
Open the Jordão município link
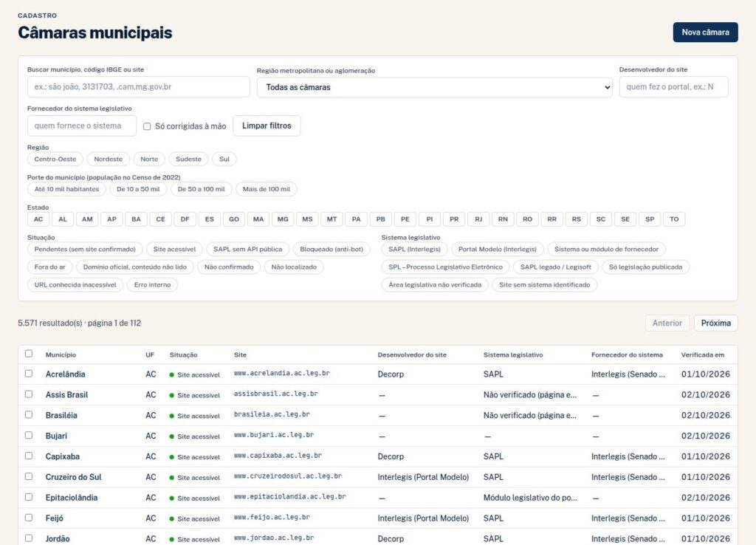point(58,539)
